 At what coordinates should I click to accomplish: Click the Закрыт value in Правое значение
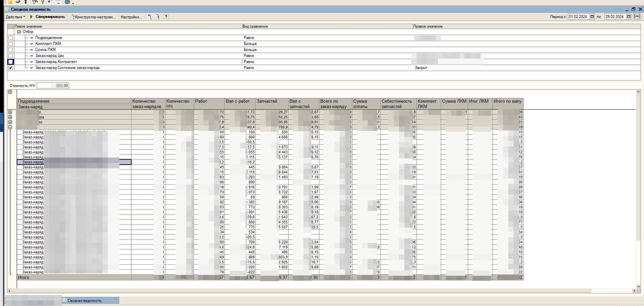pos(421,67)
